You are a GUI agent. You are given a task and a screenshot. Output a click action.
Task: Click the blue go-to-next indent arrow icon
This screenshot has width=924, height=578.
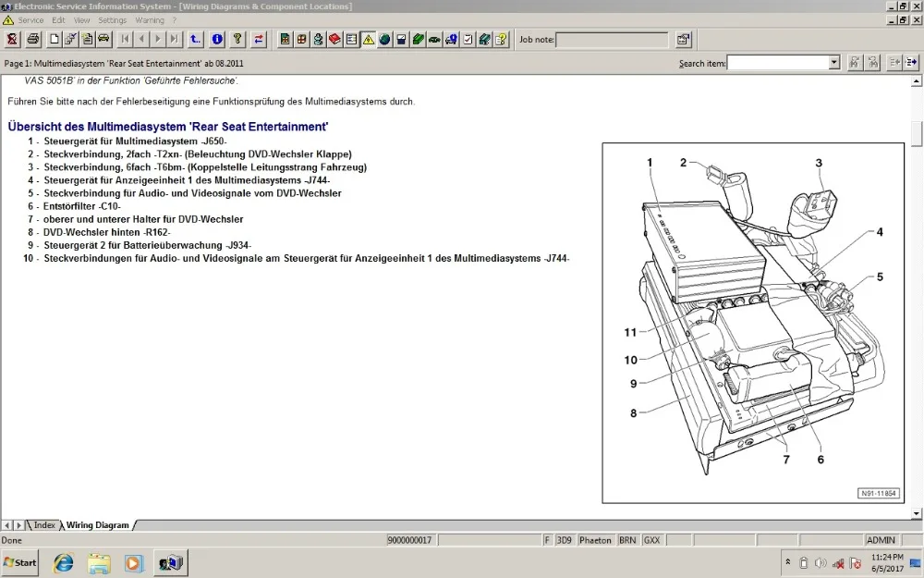(911, 63)
